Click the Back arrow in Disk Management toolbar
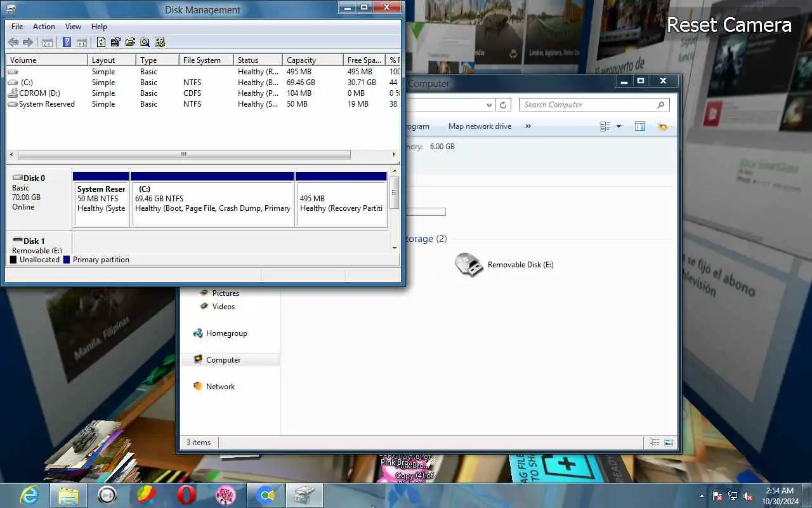The height and width of the screenshot is (508, 812). pos(13,43)
